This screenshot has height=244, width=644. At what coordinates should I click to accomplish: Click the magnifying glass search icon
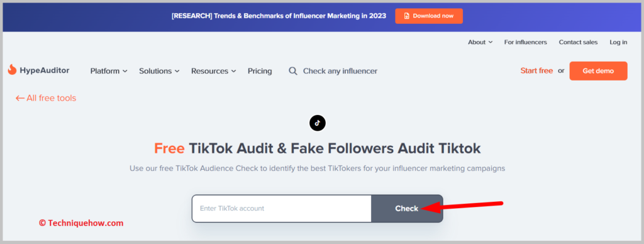tap(293, 71)
